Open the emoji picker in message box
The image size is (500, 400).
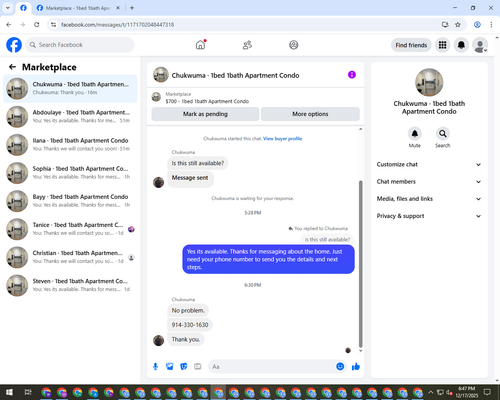pyautogui.click(x=340, y=367)
